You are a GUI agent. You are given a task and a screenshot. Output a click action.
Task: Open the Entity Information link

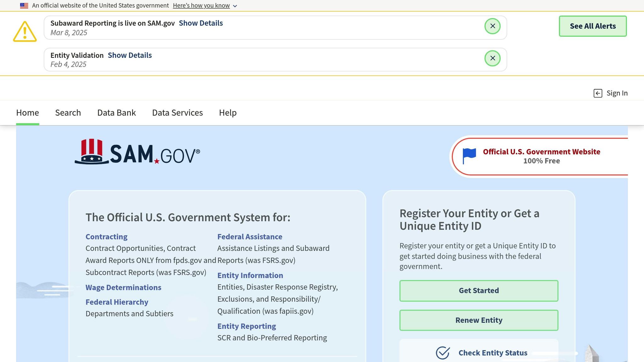point(250,276)
